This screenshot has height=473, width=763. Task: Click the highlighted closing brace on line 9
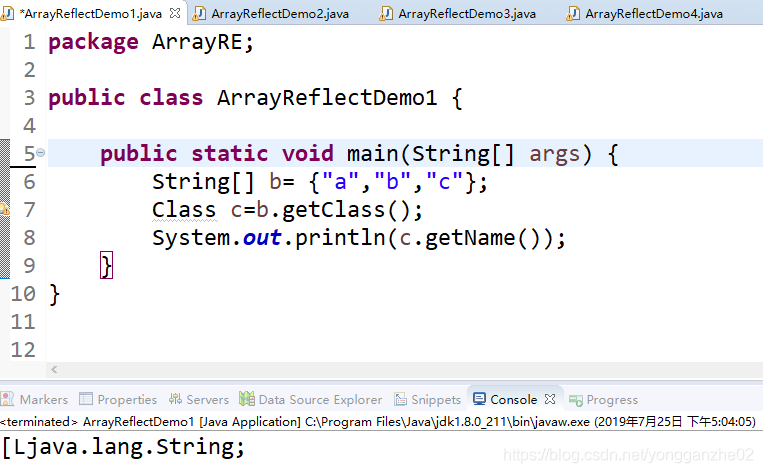pos(106,265)
